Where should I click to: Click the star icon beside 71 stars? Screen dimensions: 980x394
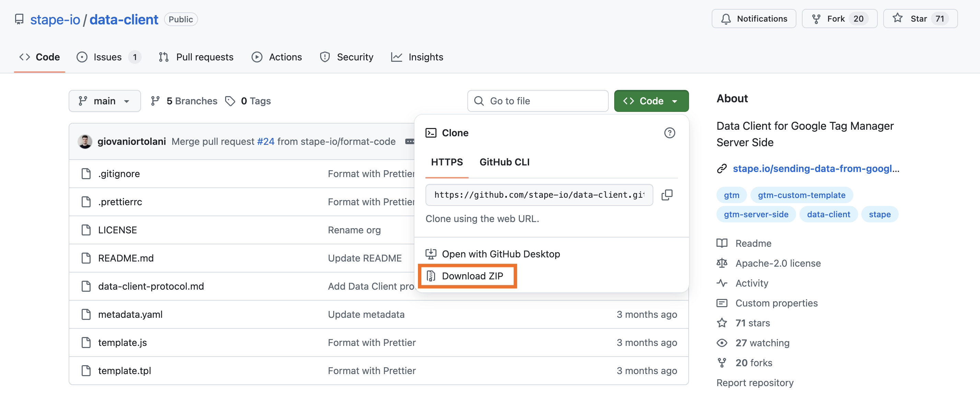click(722, 323)
